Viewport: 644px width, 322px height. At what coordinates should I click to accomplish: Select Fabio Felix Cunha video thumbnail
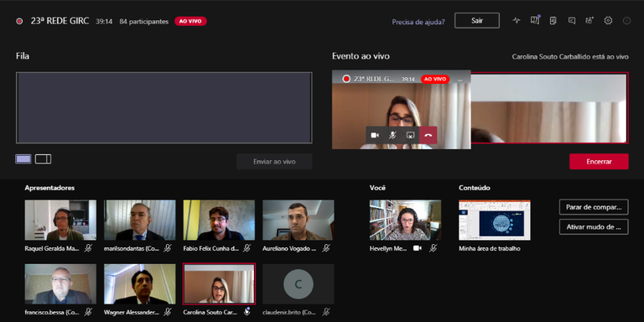[219, 221]
